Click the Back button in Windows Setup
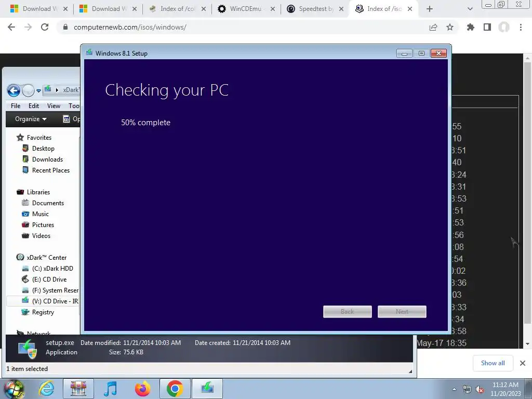The image size is (532, 399). click(348, 312)
